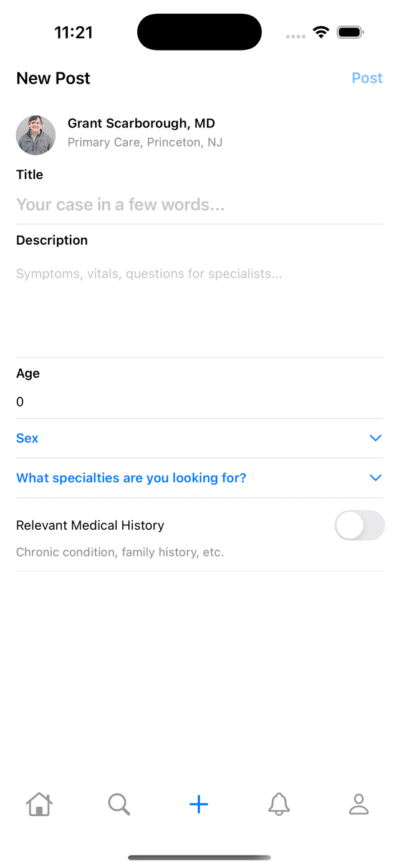Select the plus New Post icon
The height and width of the screenshot is (868, 399).
point(199,804)
